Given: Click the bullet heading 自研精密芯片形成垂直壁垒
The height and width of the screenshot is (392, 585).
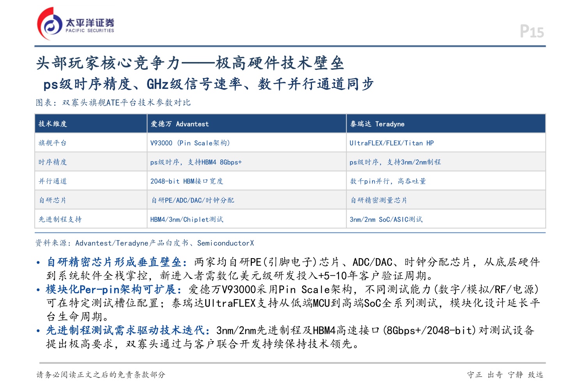Looking at the screenshot, I should [117, 262].
